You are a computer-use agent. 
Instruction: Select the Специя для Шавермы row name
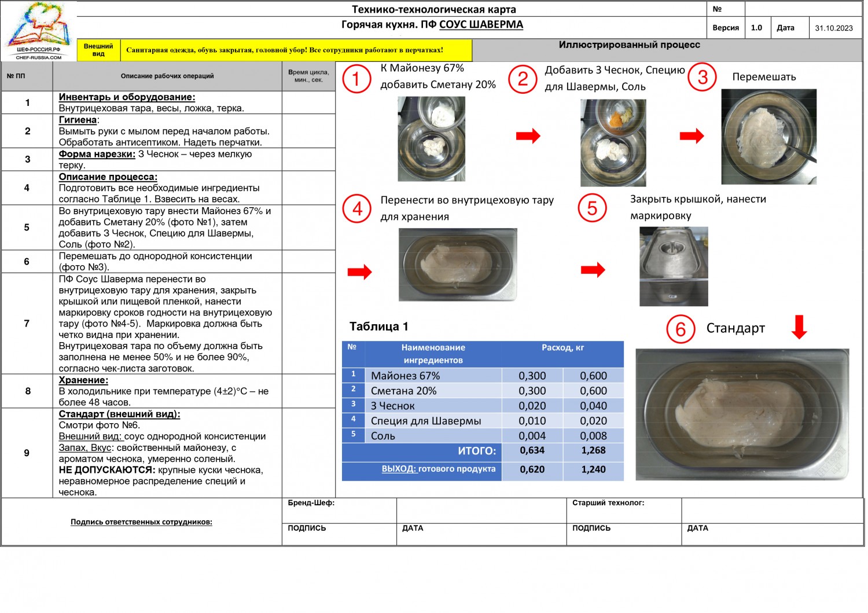tap(426, 421)
